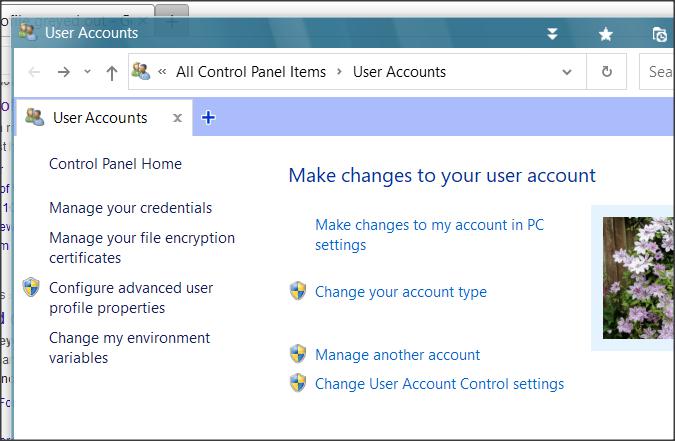Go up one folder level
675x441 pixels.
pos(112,72)
